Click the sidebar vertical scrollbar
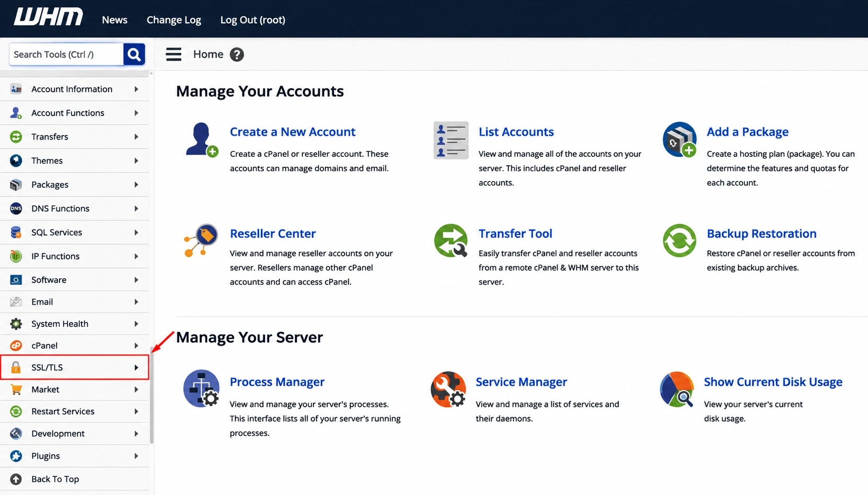 [152, 395]
